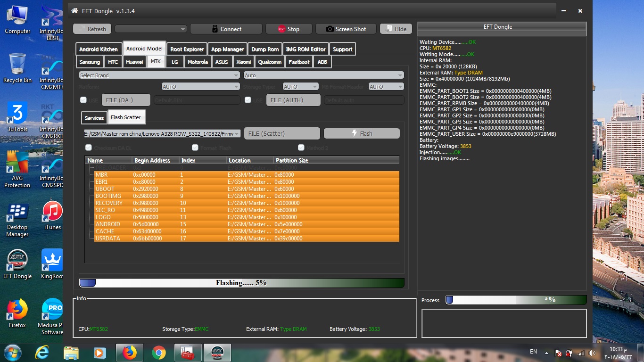Screen dimensions: 644x362
Task: Launch BlackBerry Desktop Manager shortcut
Action: [x=17, y=221]
